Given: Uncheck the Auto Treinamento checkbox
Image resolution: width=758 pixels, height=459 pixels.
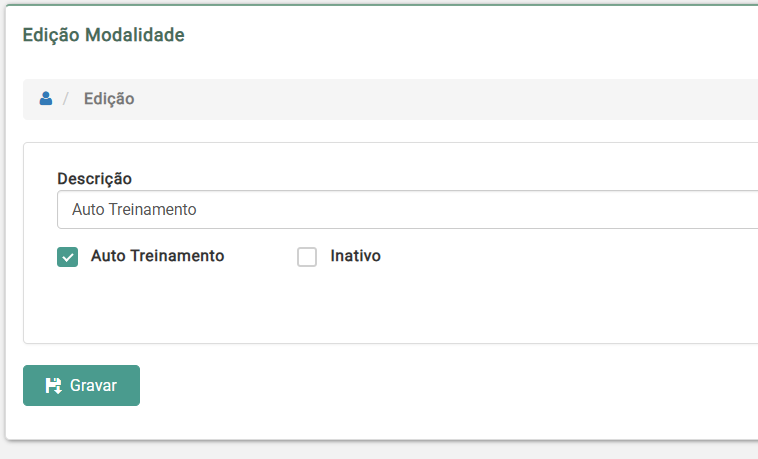Looking at the screenshot, I should click(x=67, y=257).
